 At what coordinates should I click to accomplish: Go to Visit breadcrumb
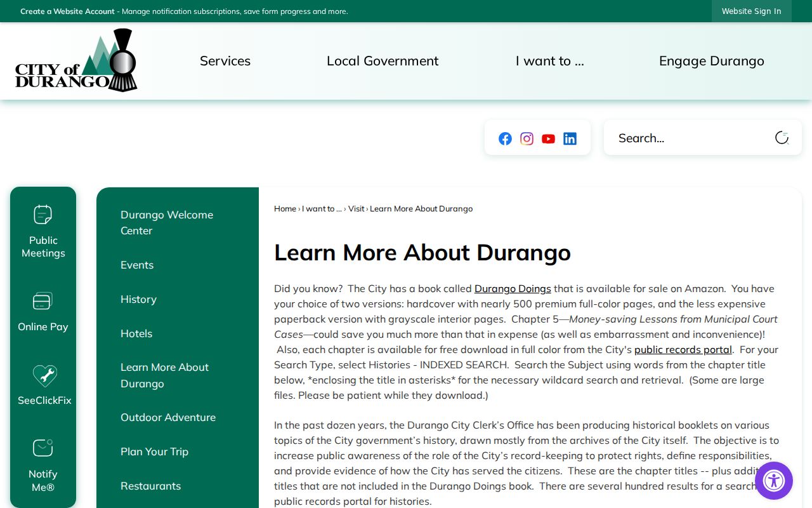[x=356, y=208]
